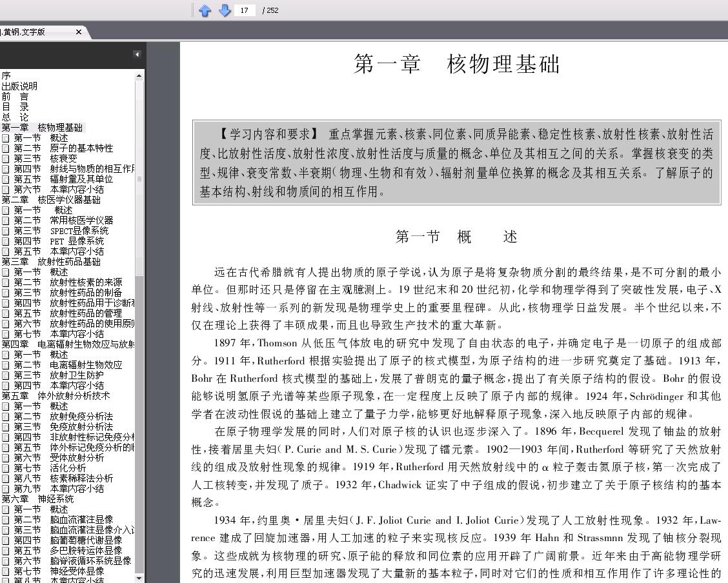Click the total page count / 252
This screenshot has width=728, height=583.
[270, 10]
